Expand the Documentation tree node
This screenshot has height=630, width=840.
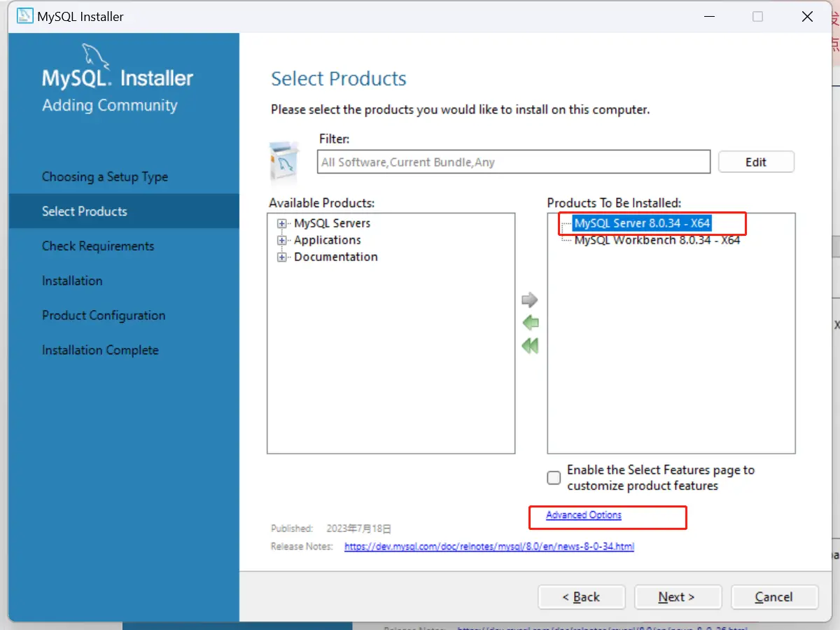[x=283, y=257]
